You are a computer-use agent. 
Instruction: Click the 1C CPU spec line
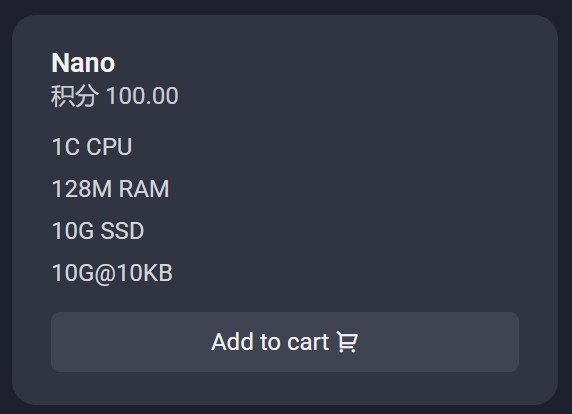click(x=92, y=147)
